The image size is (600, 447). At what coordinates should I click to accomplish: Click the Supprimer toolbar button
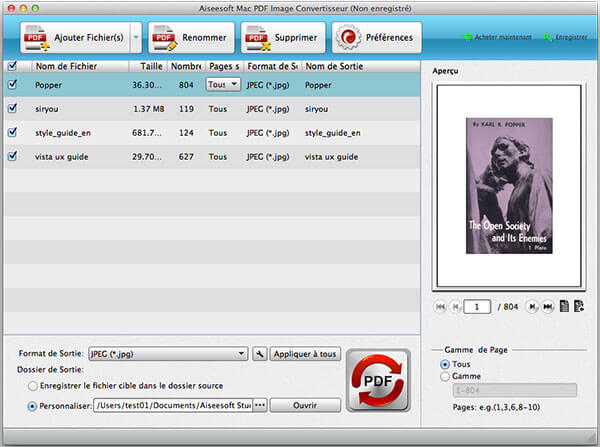283,38
